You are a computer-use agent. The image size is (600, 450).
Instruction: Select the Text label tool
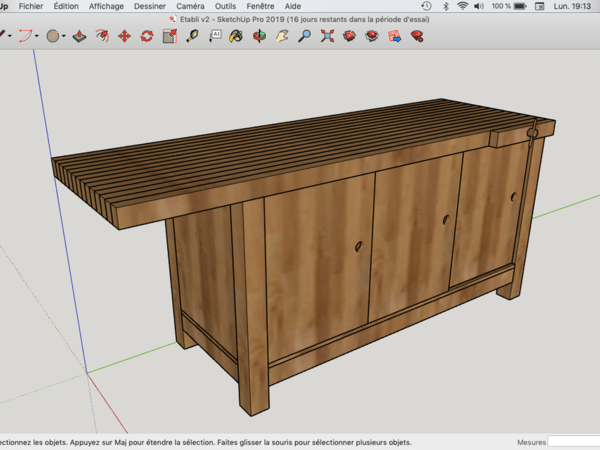[x=215, y=36]
